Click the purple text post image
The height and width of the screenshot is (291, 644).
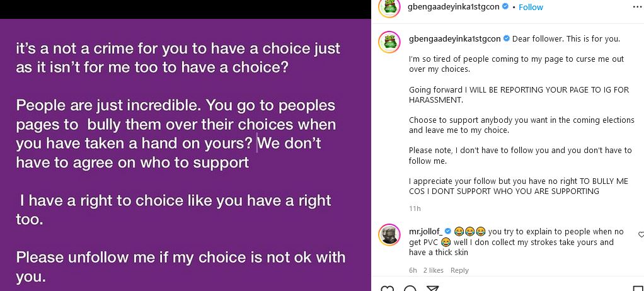(185, 151)
